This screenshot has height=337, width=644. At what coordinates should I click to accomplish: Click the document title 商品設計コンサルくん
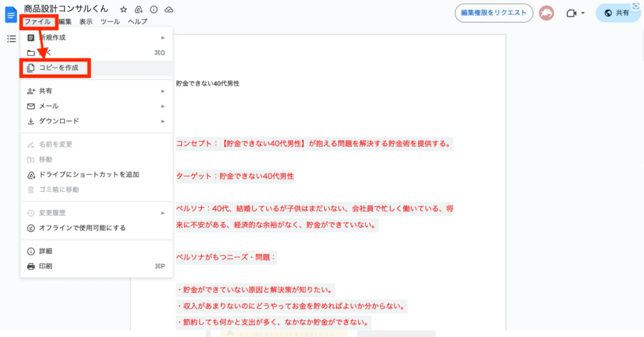[66, 9]
